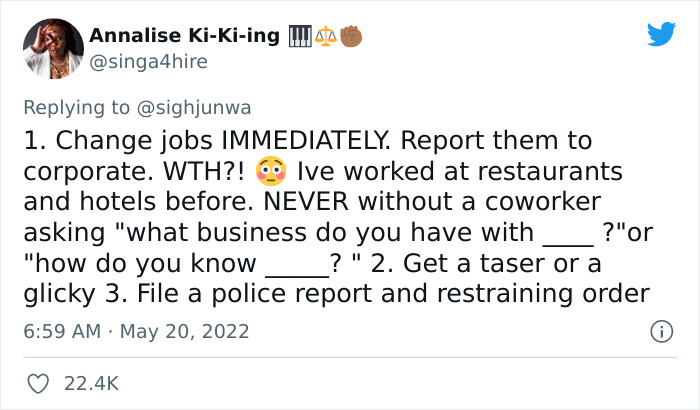Click the 6:59 AM timestamp
Viewport: 700px width, 410px height.
59,331
